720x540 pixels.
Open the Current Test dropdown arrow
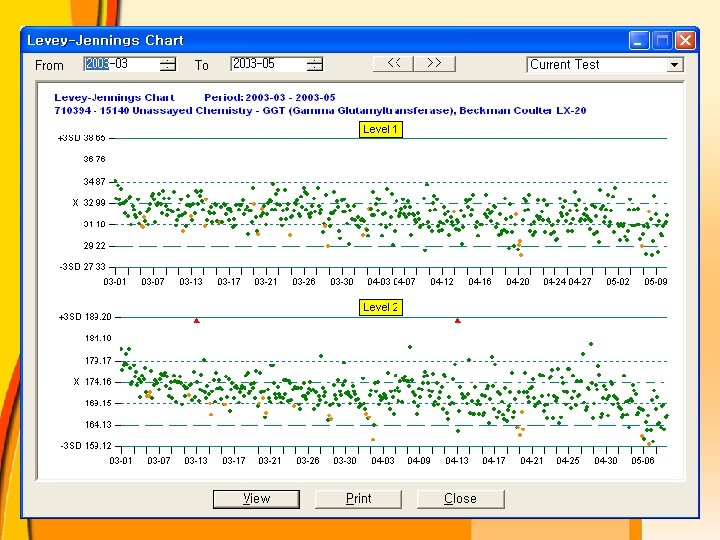pyautogui.click(x=674, y=65)
